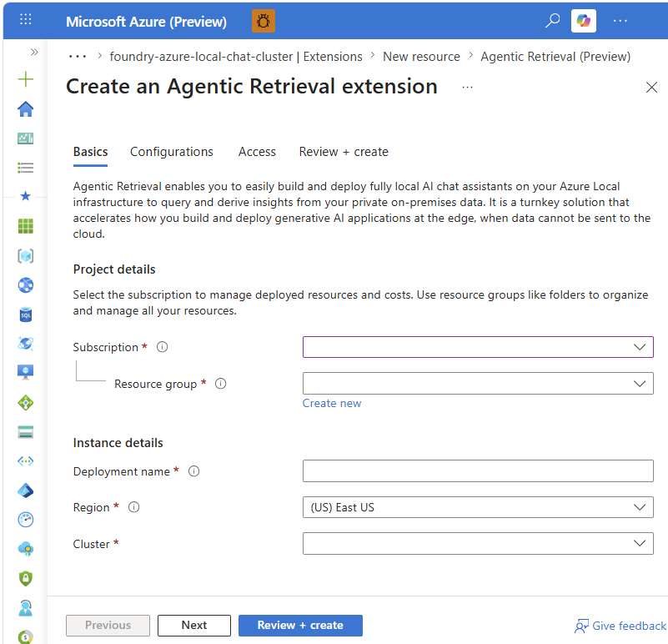Image resolution: width=668 pixels, height=644 pixels.
Task: Switch to the Access tab
Action: pyautogui.click(x=257, y=152)
